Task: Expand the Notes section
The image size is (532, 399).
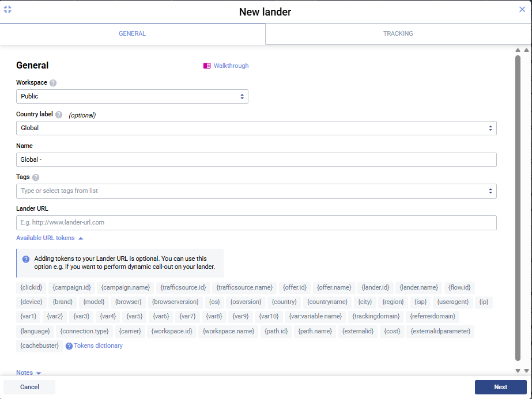Action: [28, 373]
